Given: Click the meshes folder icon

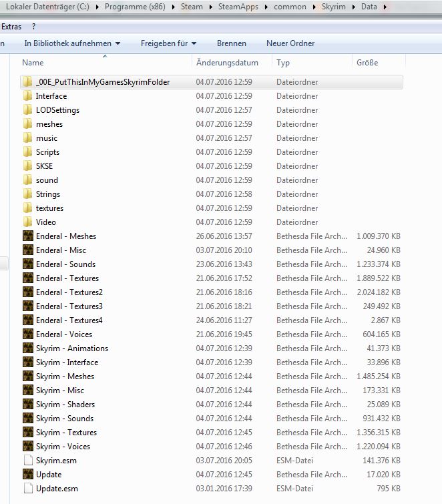Looking at the screenshot, I should coord(28,124).
